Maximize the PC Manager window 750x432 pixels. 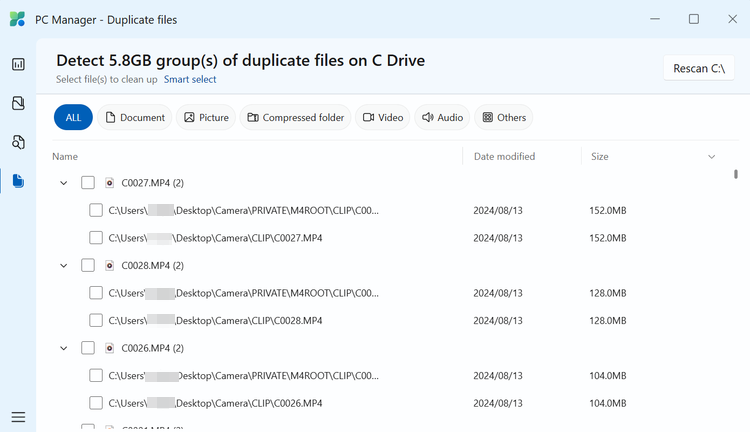[x=694, y=19]
